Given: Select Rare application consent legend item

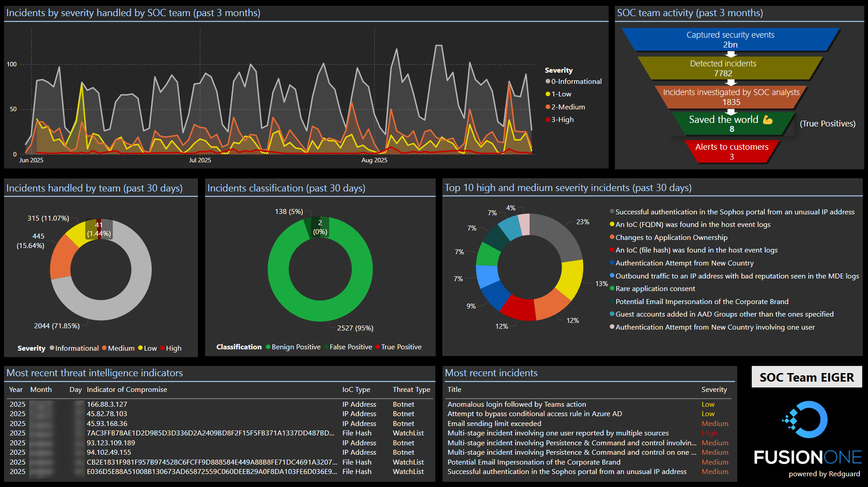Looking at the screenshot, I should 655,289.
